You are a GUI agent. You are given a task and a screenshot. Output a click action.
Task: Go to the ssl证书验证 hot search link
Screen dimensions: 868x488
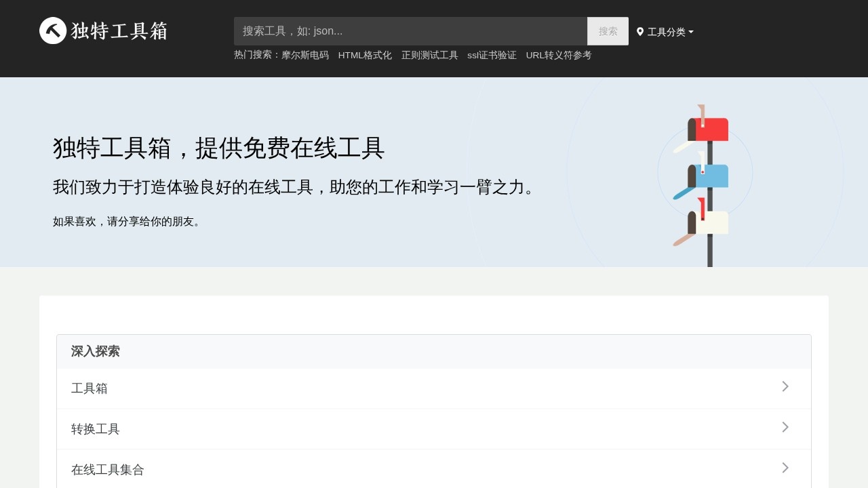[492, 55]
